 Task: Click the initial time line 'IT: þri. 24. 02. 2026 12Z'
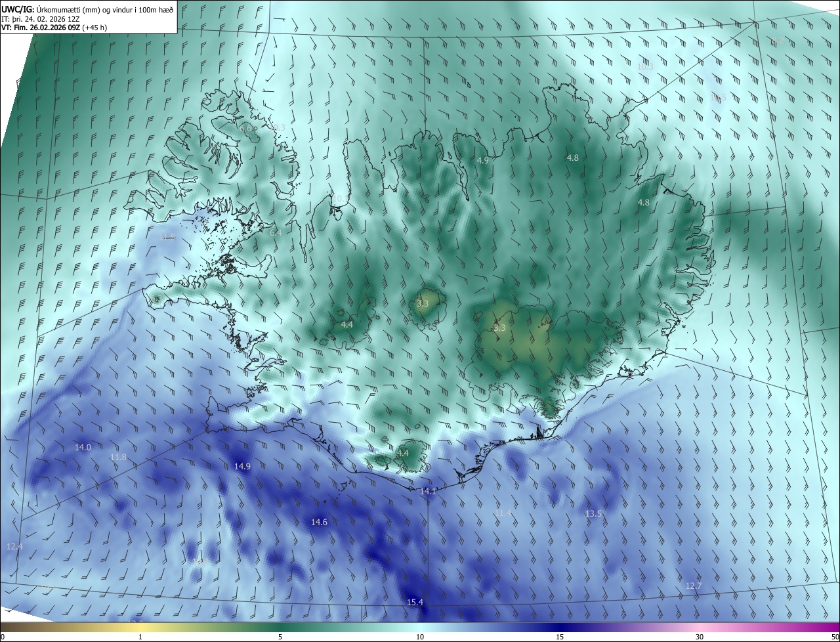pyautogui.click(x=41, y=19)
